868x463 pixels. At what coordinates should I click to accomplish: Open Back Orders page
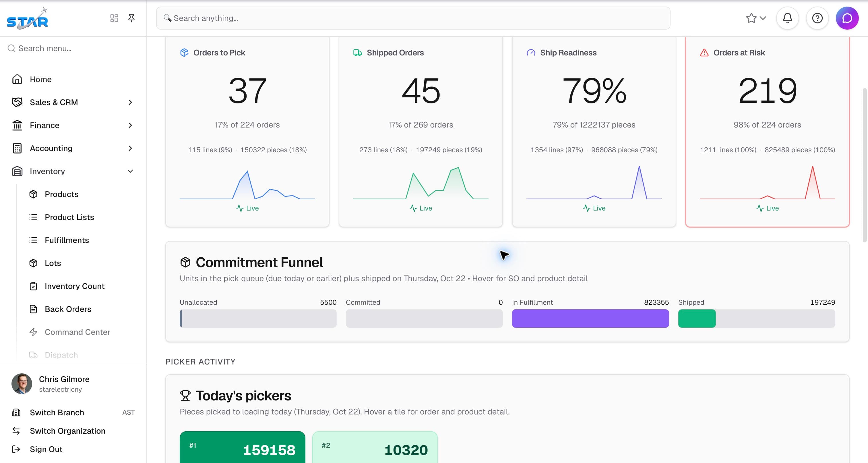point(68,309)
